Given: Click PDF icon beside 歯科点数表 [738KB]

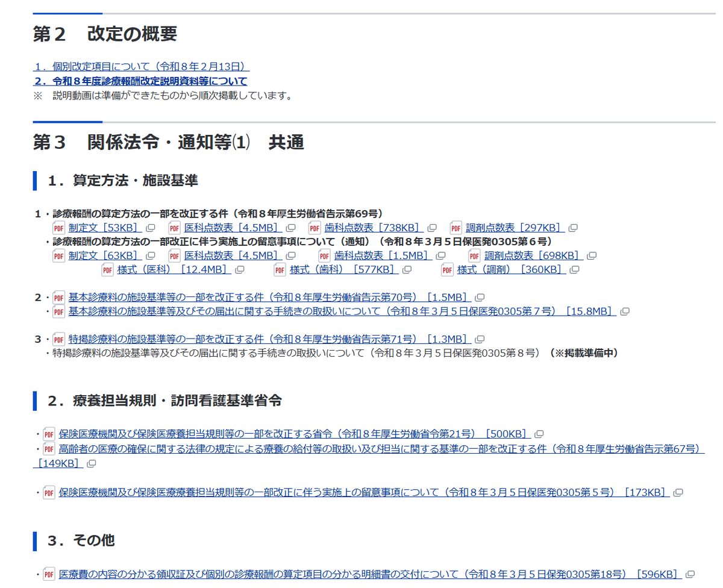Looking at the screenshot, I should pos(315,228).
